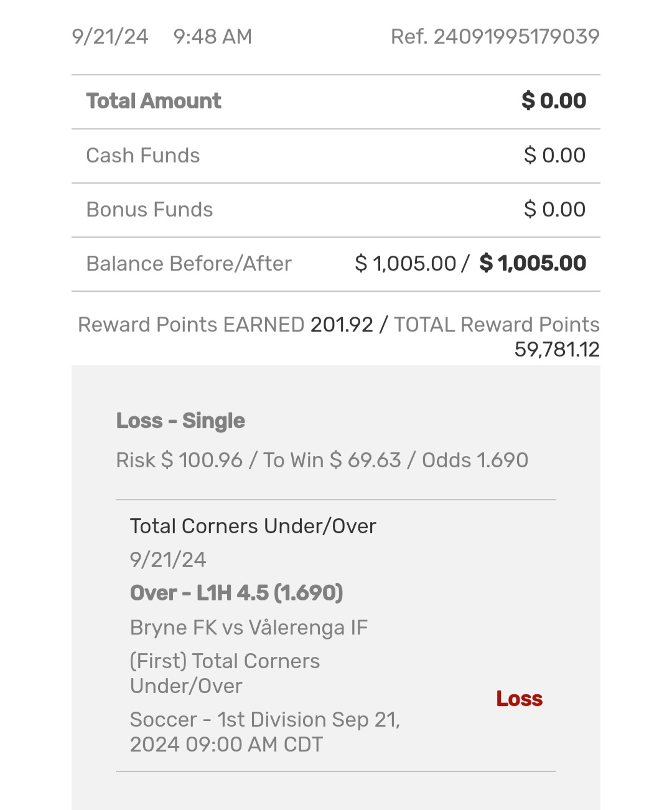Click the transaction date beside 9:48 AM
672x810 pixels.
(110, 37)
